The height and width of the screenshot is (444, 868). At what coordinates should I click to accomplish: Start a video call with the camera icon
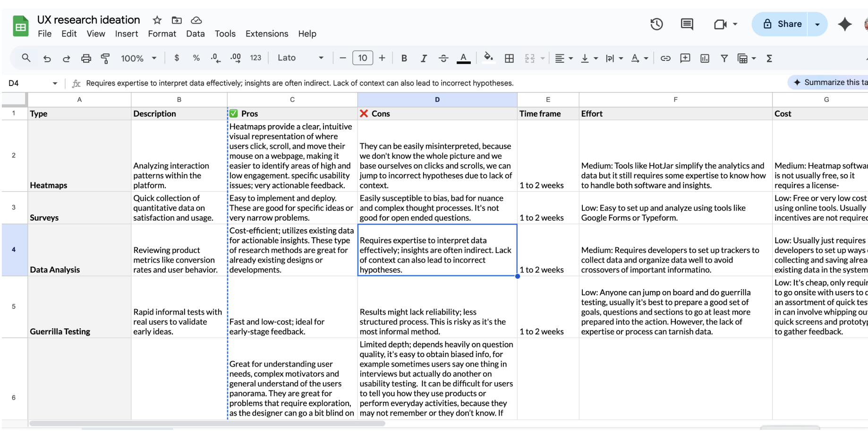[720, 24]
